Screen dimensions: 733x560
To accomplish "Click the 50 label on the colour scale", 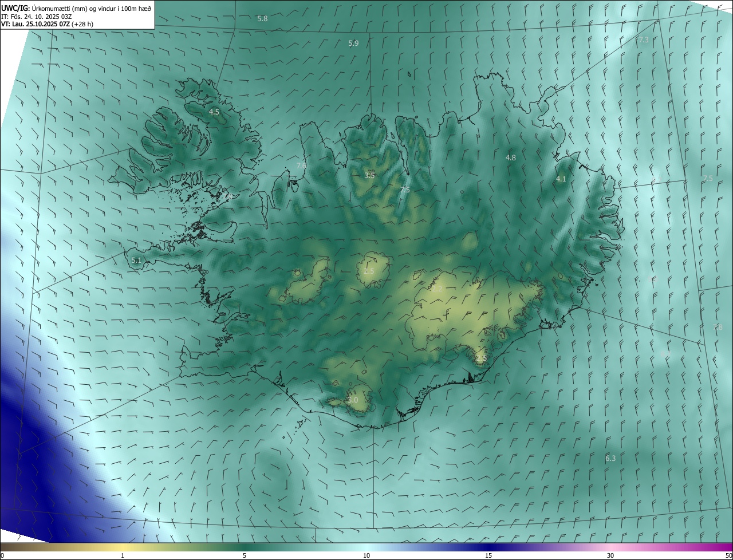I will coord(728,555).
